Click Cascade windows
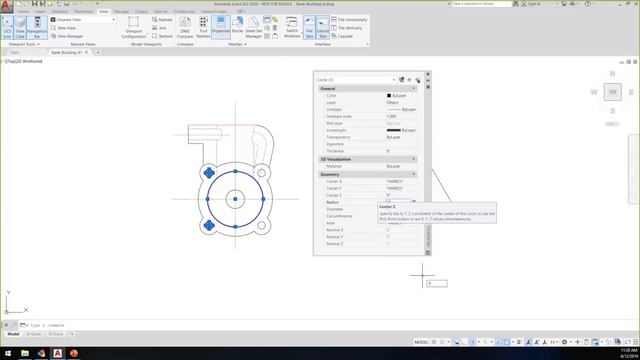The image size is (640, 360). coord(342,36)
